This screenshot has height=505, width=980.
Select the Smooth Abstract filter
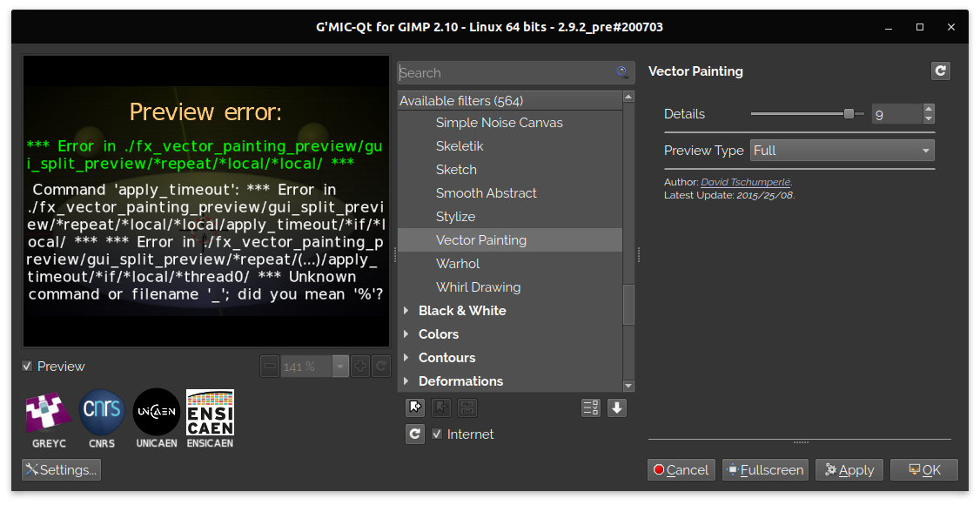tap(510, 193)
